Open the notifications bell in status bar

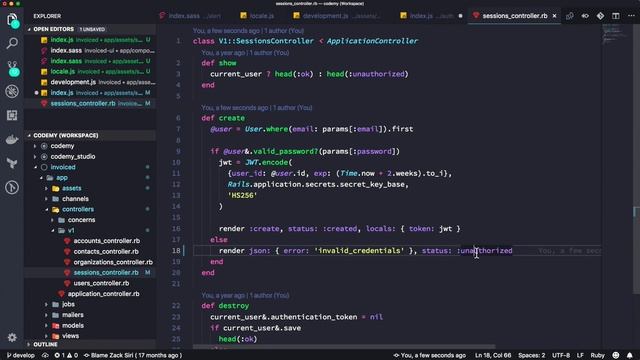click(630, 356)
